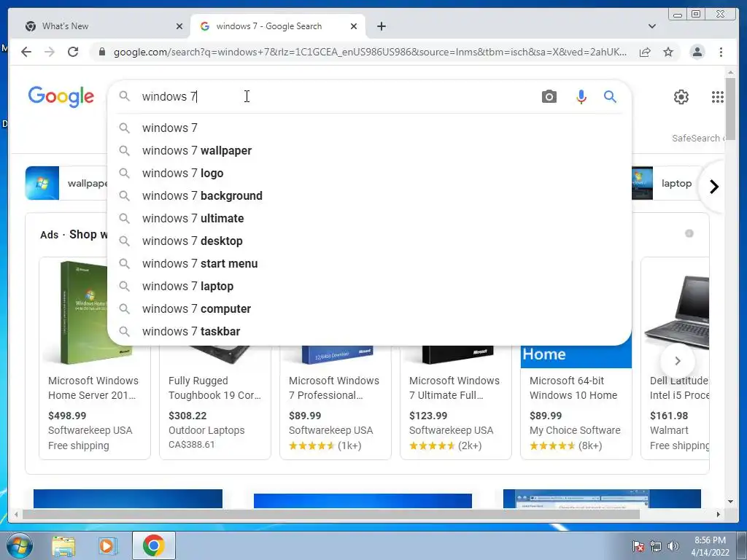The image size is (747, 560).
Task: Click the vertical scrollbar thumb
Action: pyautogui.click(x=730, y=109)
